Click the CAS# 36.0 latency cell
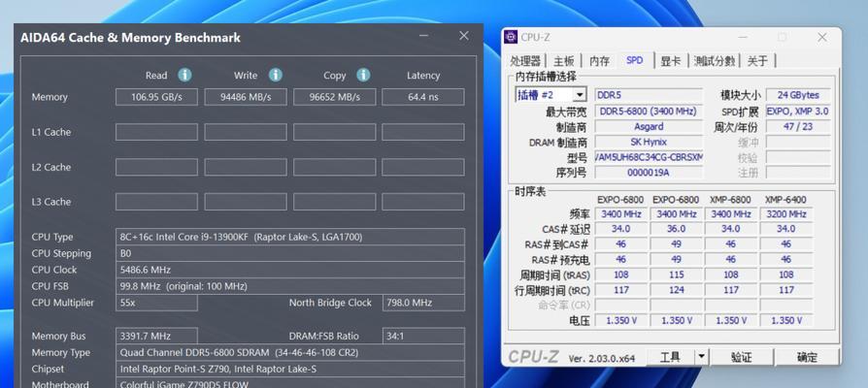 pos(676,229)
